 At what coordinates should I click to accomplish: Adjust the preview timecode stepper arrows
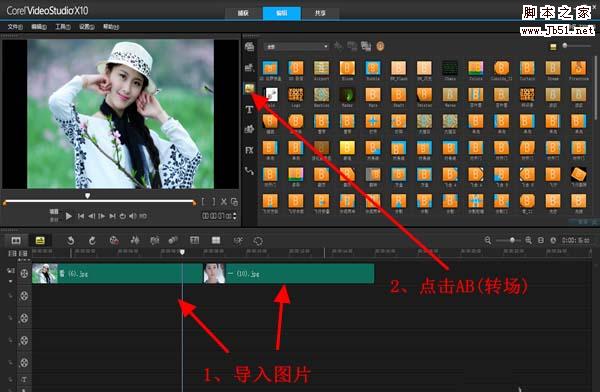click(234, 216)
